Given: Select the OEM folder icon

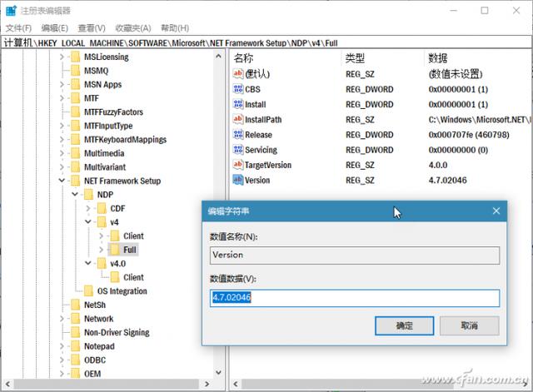Looking at the screenshot, I should point(75,374).
